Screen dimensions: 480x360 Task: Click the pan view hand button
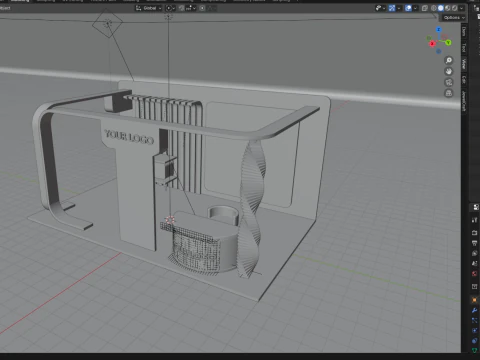click(x=449, y=71)
